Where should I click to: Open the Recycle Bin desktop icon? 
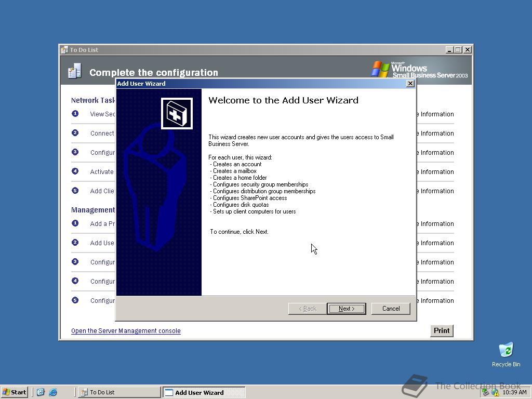[506, 354]
